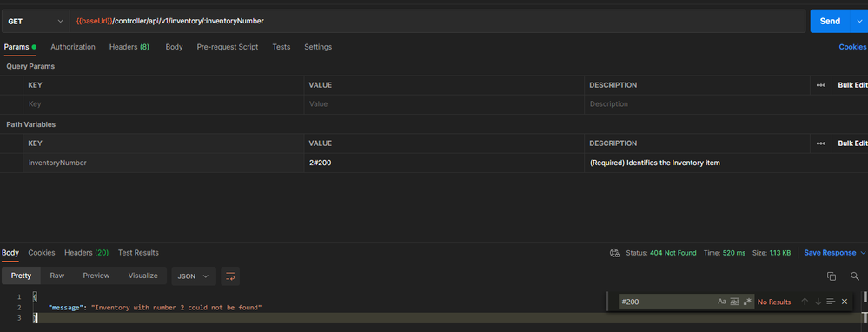
Task: Toggle the line wrap icon beside JSON
Action: [230, 276]
